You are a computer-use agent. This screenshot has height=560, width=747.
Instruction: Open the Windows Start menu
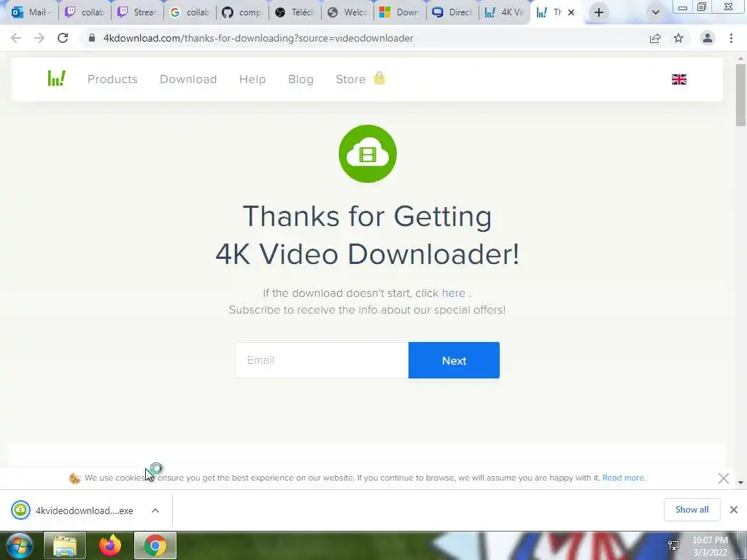(20, 545)
